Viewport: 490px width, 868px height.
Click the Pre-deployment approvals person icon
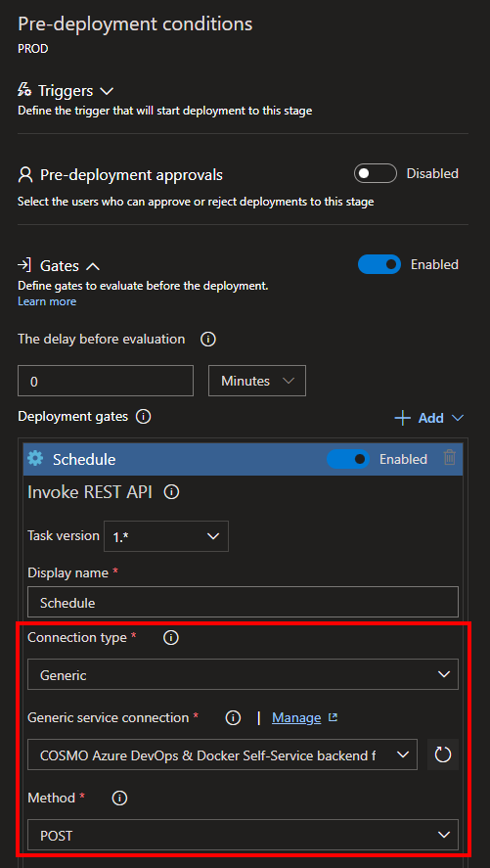pos(25,175)
